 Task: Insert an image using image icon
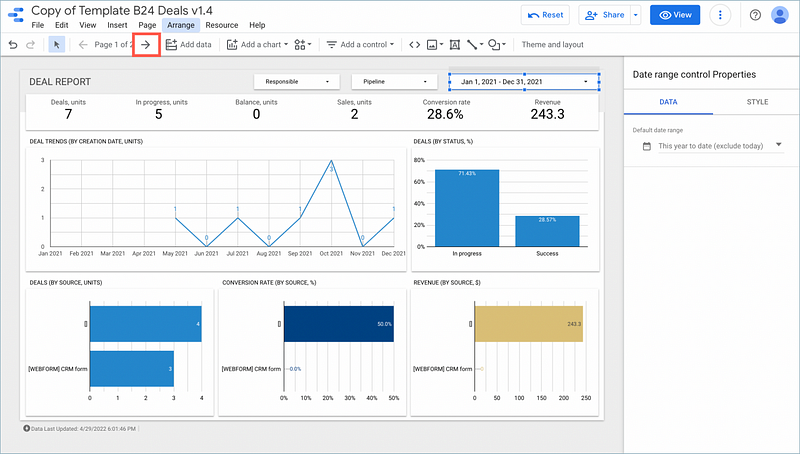(x=435, y=45)
